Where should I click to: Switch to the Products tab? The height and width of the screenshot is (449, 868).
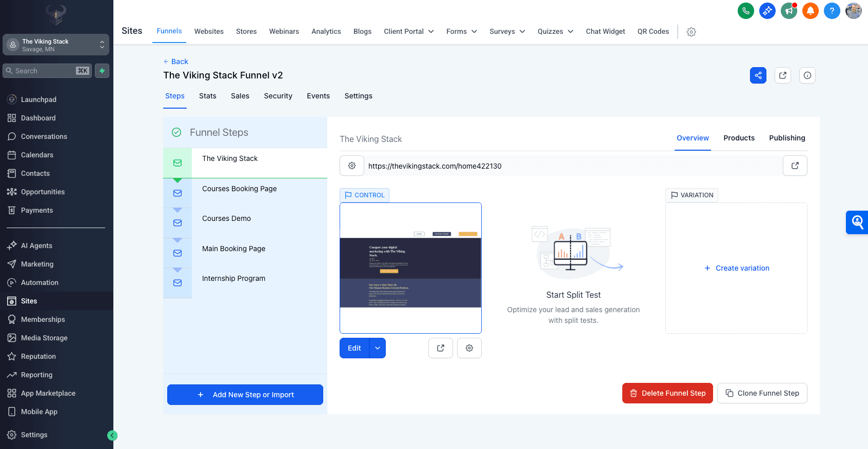click(739, 138)
